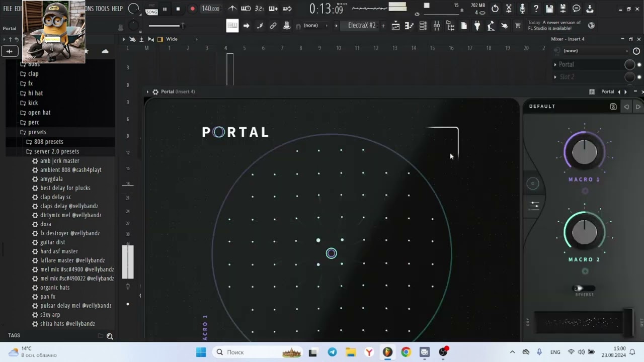Go to the previous Portal preset arrow
The width and height of the screenshot is (644, 362).
[x=626, y=107]
